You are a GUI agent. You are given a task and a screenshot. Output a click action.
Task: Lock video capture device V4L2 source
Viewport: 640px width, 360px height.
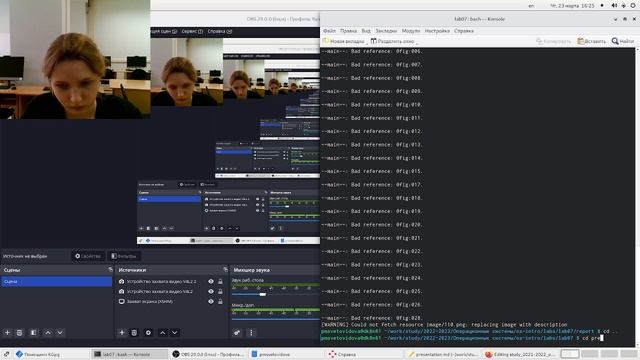coord(220,291)
